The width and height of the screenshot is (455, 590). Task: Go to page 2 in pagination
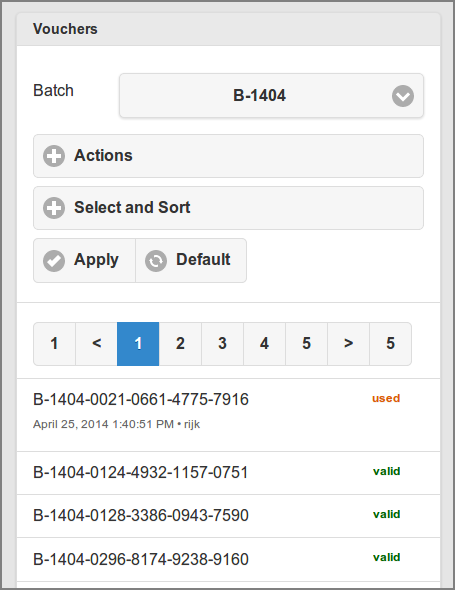coord(180,344)
